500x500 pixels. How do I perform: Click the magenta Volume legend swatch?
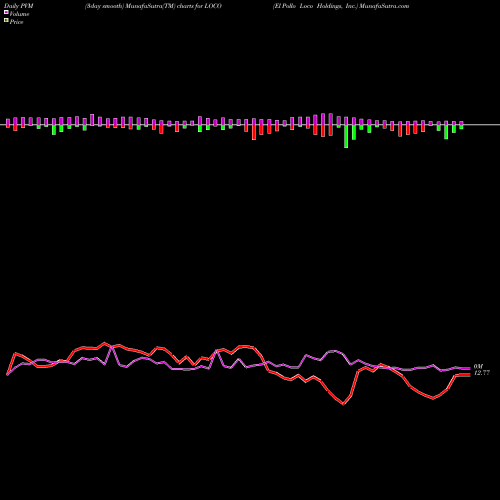coord(6,13)
